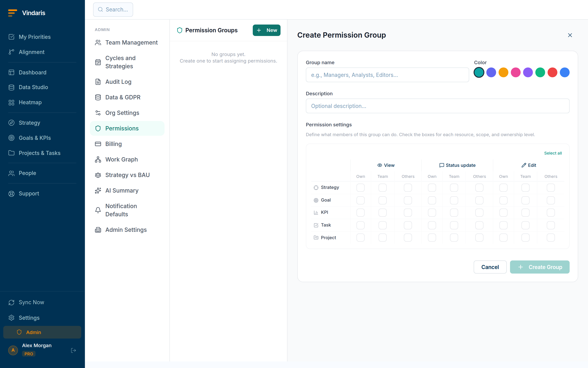Check Goal Edit Team permission
The height and width of the screenshot is (368, 588).
point(525,200)
